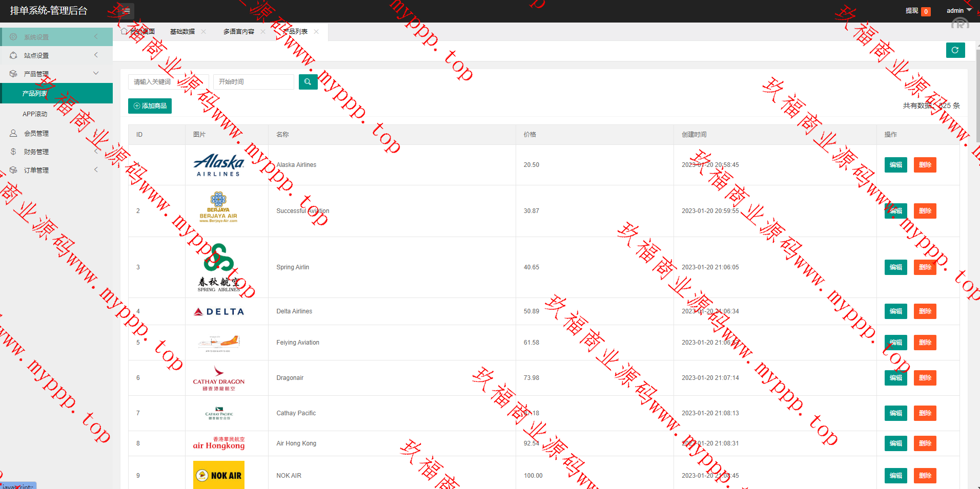This screenshot has height=489, width=980.
Task: Close the 基础数据 tab with its X
Action: tap(203, 32)
